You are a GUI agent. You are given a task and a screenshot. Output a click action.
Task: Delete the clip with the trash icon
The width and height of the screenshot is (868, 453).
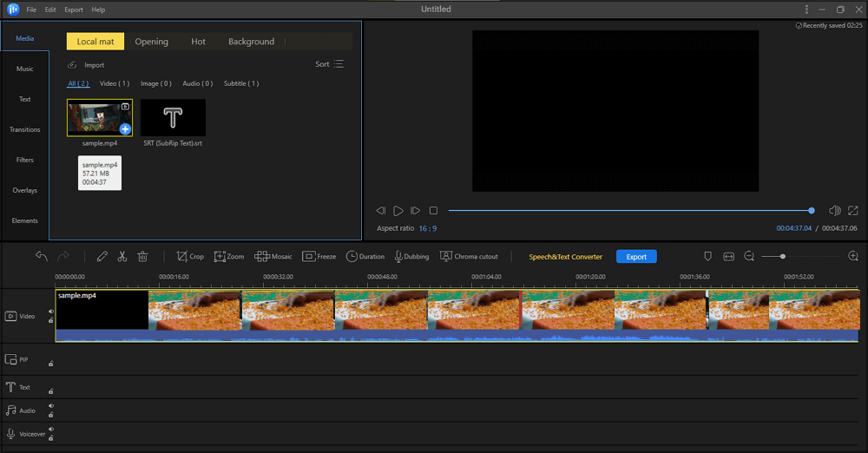tap(143, 257)
